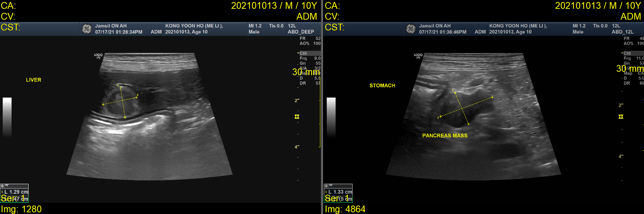644x214 pixels.
Task: Click the PANCREAS MASS annotation label
Action: [x=445, y=135]
